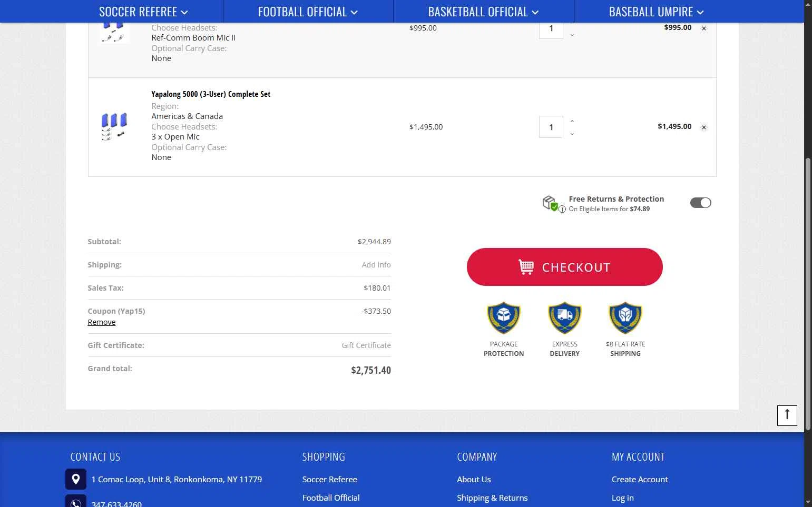
Task: Click the $8 Flat Rate Shipping badge icon
Action: tap(625, 318)
